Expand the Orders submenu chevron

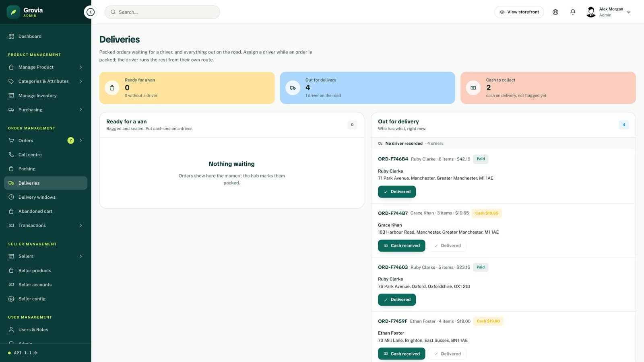coord(80,140)
